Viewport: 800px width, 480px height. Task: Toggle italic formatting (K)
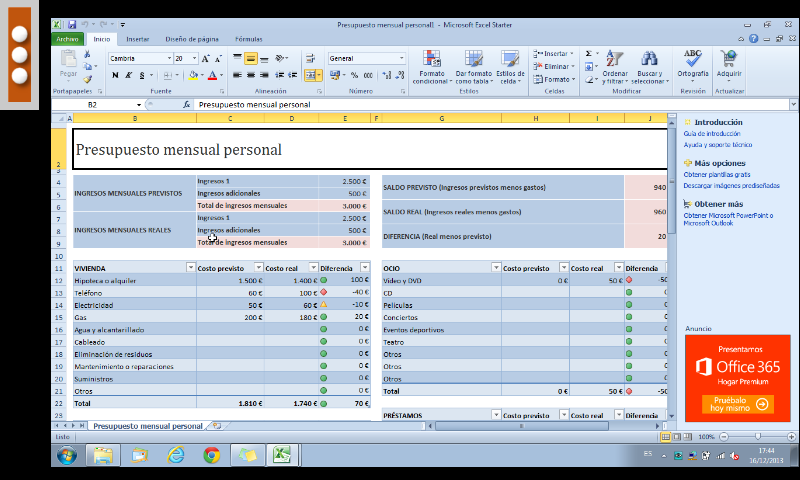[x=126, y=75]
